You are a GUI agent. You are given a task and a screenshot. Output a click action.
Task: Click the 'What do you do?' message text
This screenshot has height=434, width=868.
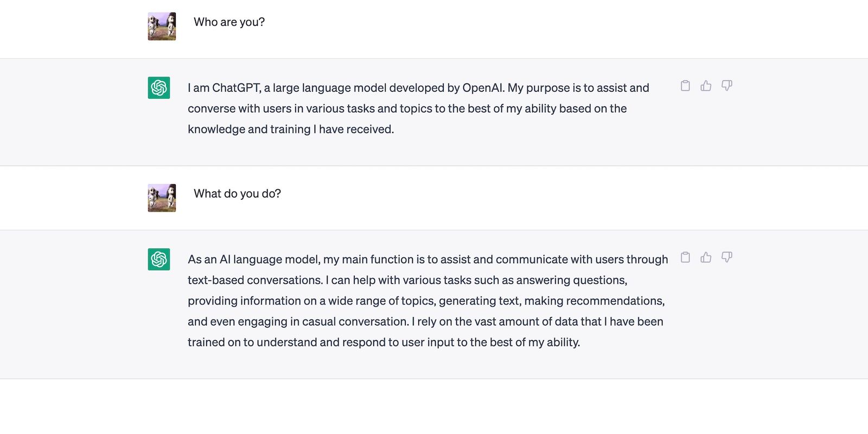(237, 194)
